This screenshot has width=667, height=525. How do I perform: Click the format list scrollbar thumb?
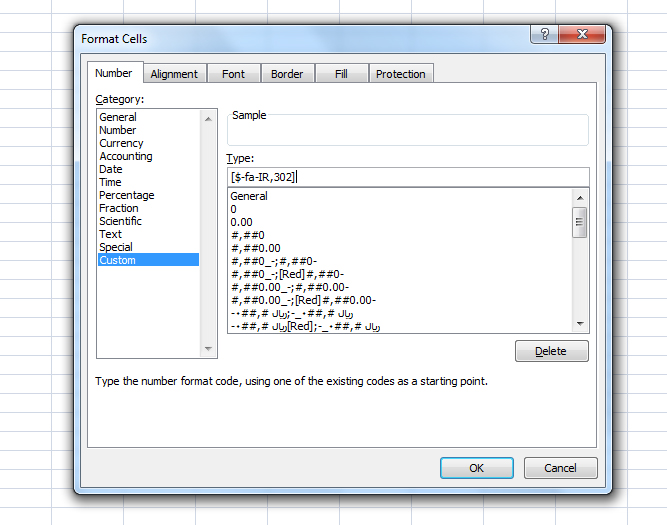tap(580, 222)
